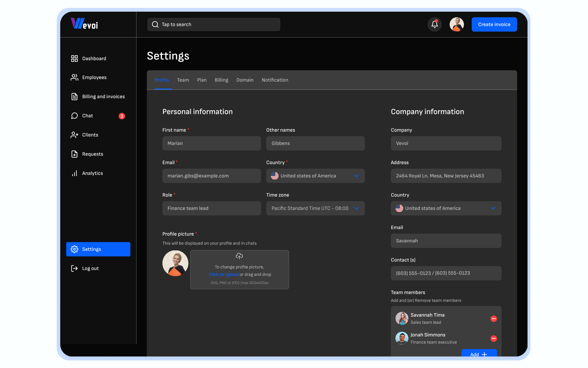The height and width of the screenshot is (368, 588).
Task: Click the profile picture drop zone
Action: click(x=239, y=270)
